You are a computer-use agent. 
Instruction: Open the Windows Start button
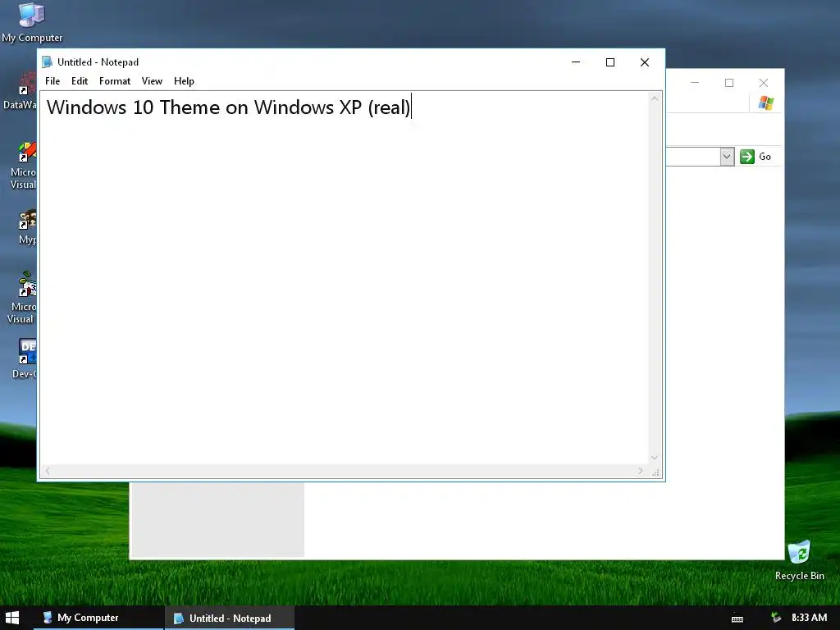11,618
